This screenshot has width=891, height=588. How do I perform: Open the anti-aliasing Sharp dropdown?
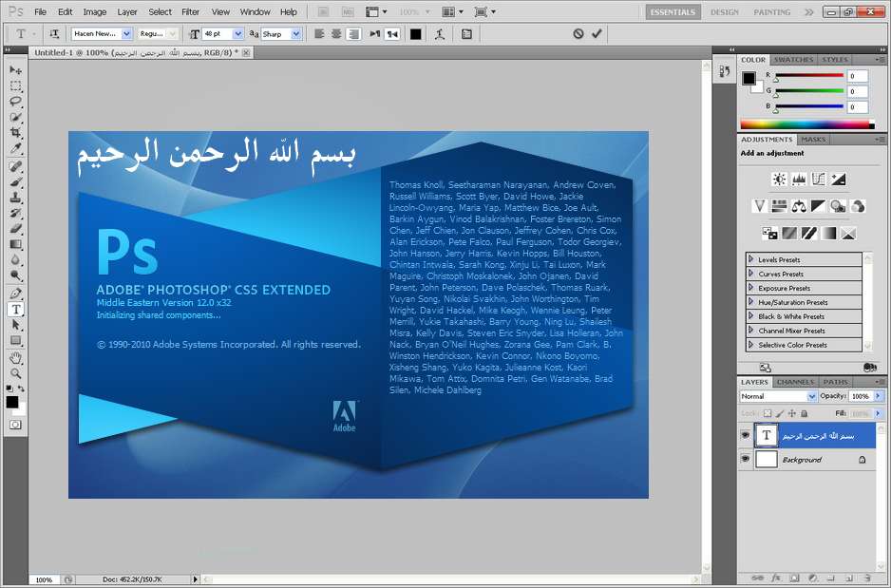point(281,34)
